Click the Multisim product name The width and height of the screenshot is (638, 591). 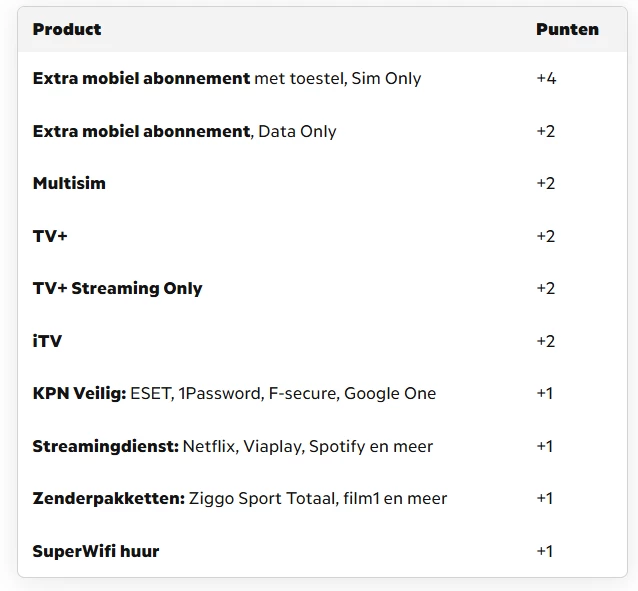[x=69, y=183]
